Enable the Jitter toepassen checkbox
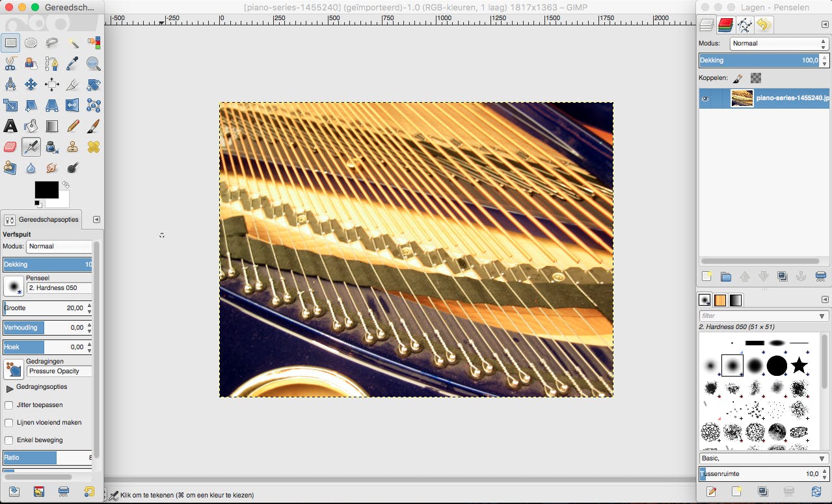The width and height of the screenshot is (832, 504). (x=8, y=405)
